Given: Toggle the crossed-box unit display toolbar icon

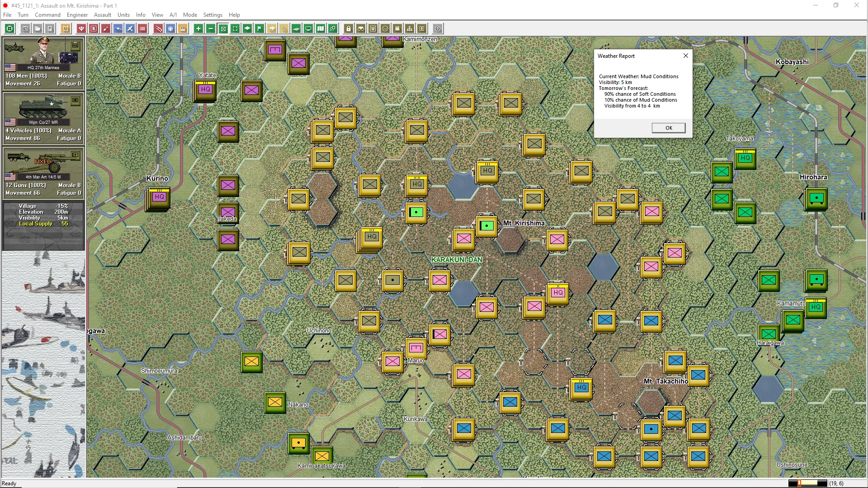Looking at the screenshot, I should (x=223, y=29).
